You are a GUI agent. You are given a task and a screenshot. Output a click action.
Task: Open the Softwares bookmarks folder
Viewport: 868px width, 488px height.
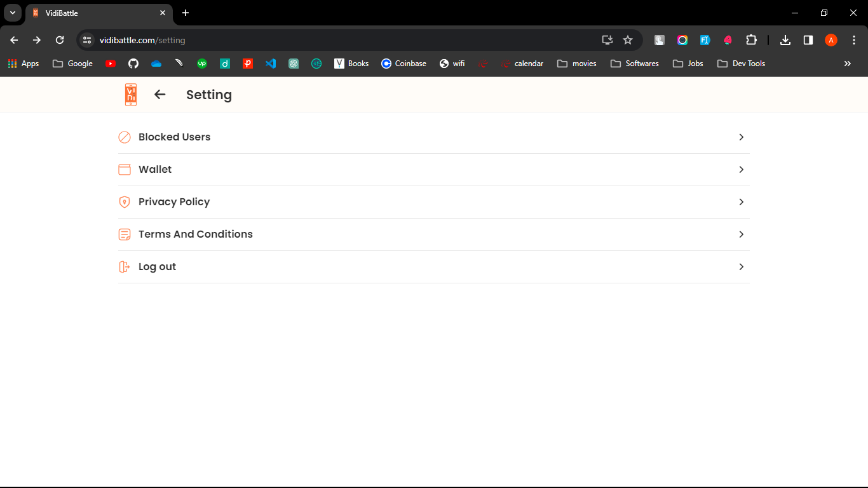[x=635, y=64]
